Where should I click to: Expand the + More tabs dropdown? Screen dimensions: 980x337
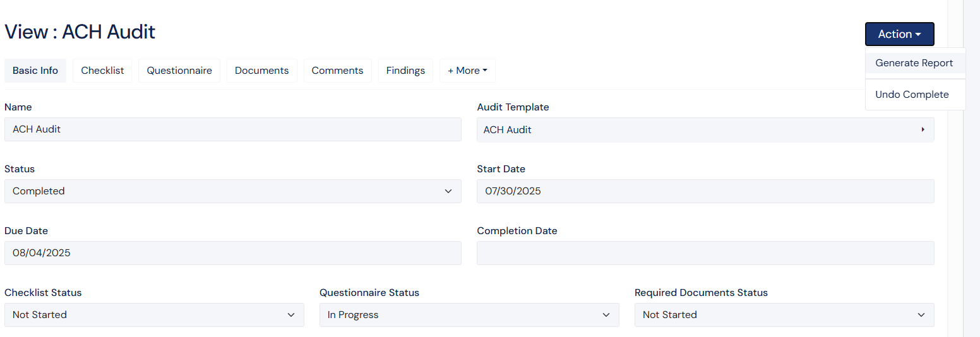pyautogui.click(x=467, y=71)
